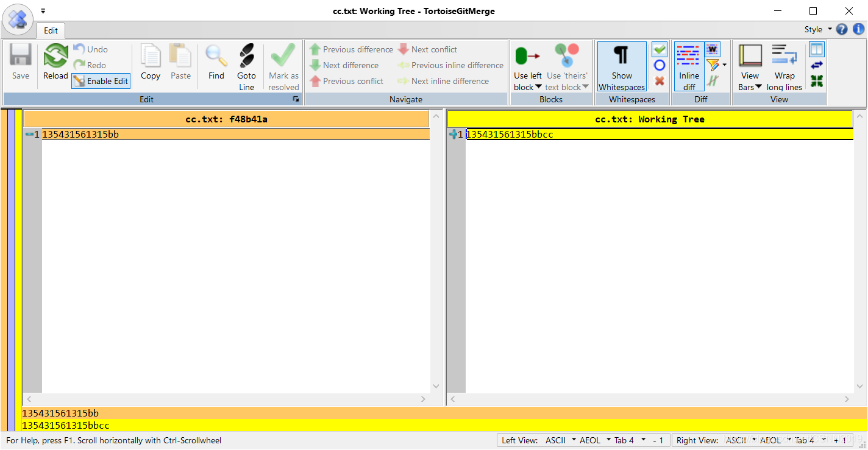Click Mark as resolved checkmark

[283, 56]
